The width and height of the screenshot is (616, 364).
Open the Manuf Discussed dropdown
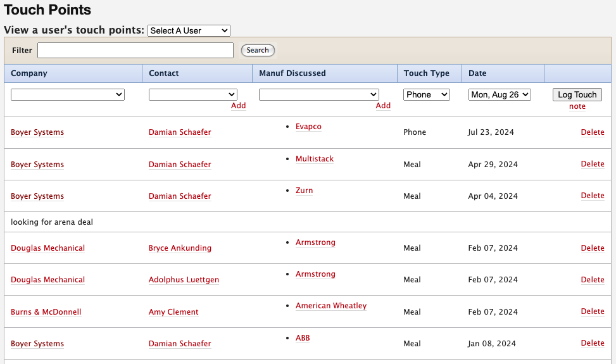(319, 94)
